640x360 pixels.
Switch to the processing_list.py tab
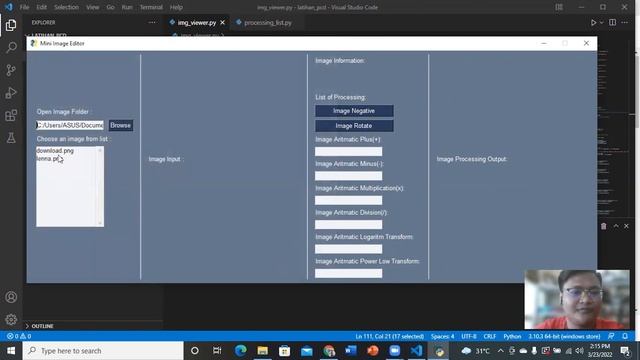tap(267, 23)
